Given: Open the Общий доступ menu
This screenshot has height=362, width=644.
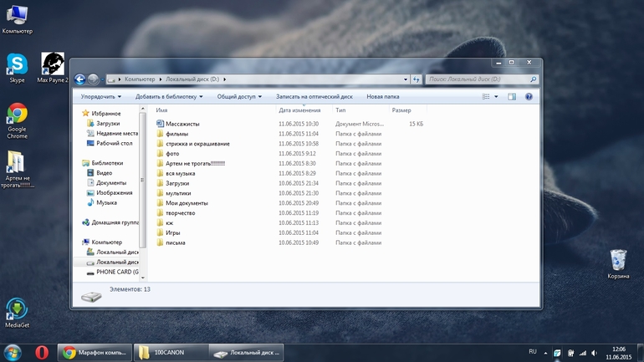Looking at the screenshot, I should click(239, 97).
